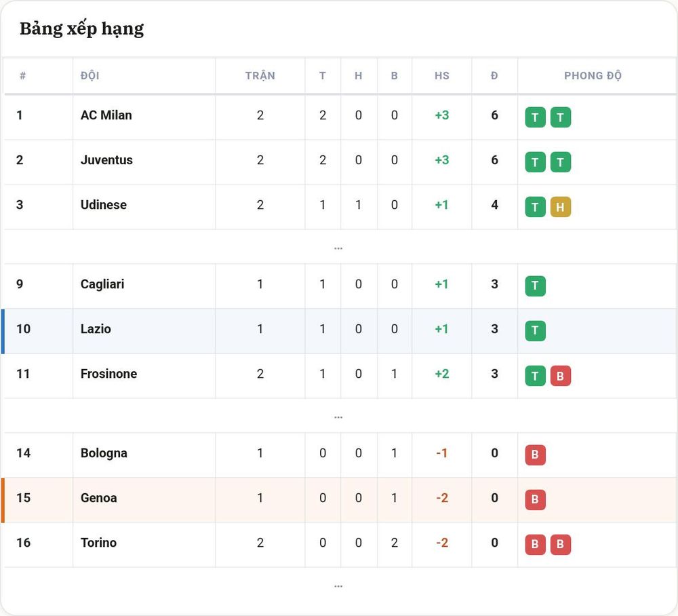Click the ĐỘI column header
678x616 pixels.
click(90, 76)
